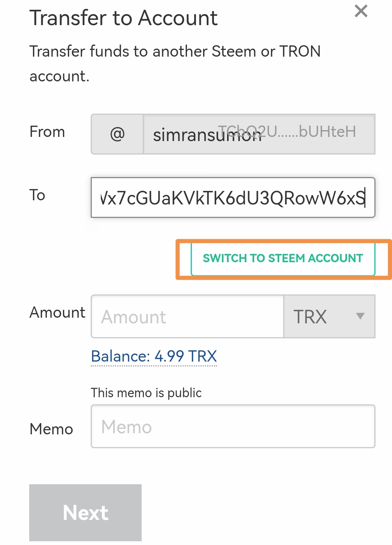392x545 pixels.
Task: Click the arrow beside TRX
Action: point(360,316)
